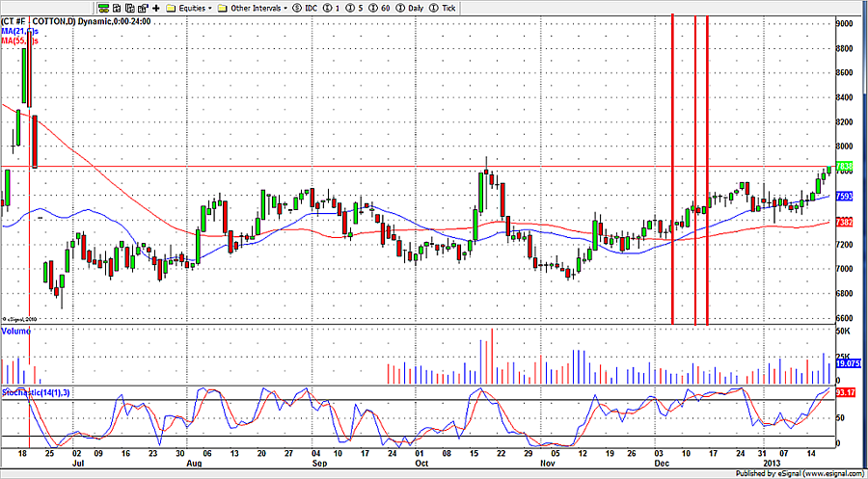Image resolution: width=868 pixels, height=479 pixels.
Task: Click the black plus icon in toolbar
Action: coord(156,7)
